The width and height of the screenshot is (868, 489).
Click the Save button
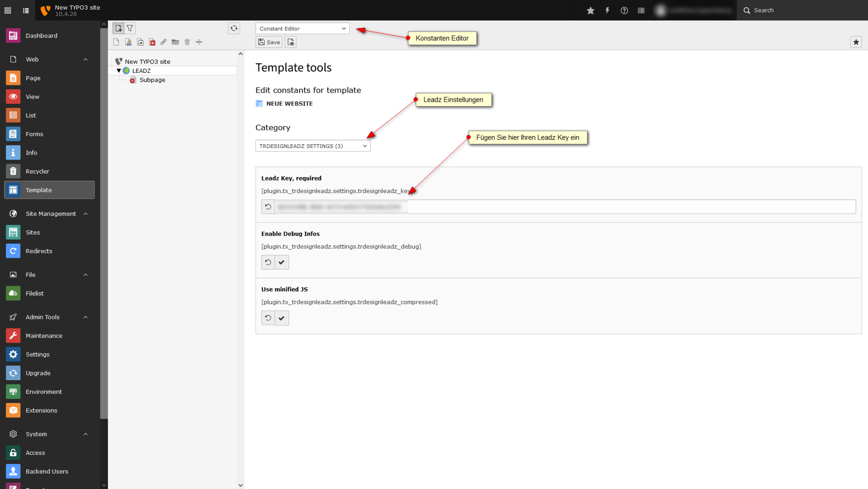tap(269, 42)
